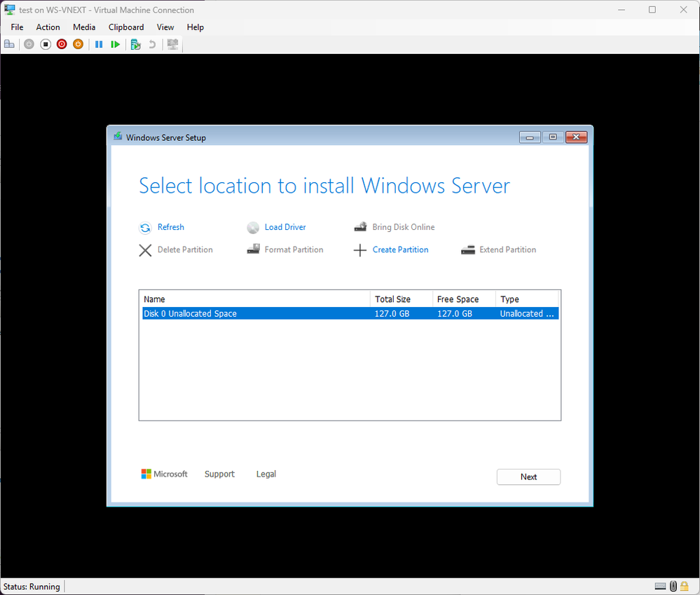
Task: Minimize the Windows Server Setup window
Action: coord(530,137)
